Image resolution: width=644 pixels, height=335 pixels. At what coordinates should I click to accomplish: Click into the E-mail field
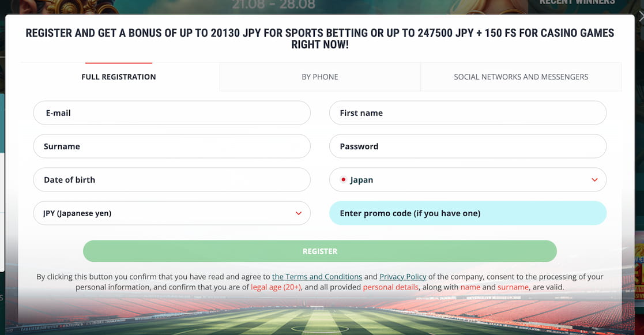point(172,112)
